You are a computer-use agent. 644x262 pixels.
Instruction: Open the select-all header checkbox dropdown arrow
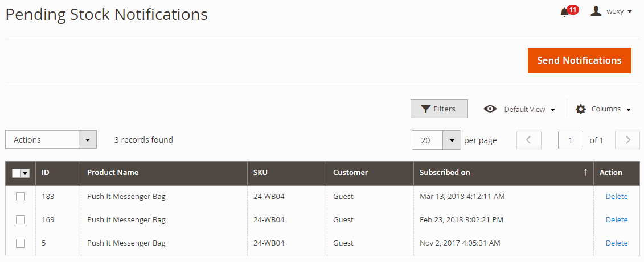point(26,173)
